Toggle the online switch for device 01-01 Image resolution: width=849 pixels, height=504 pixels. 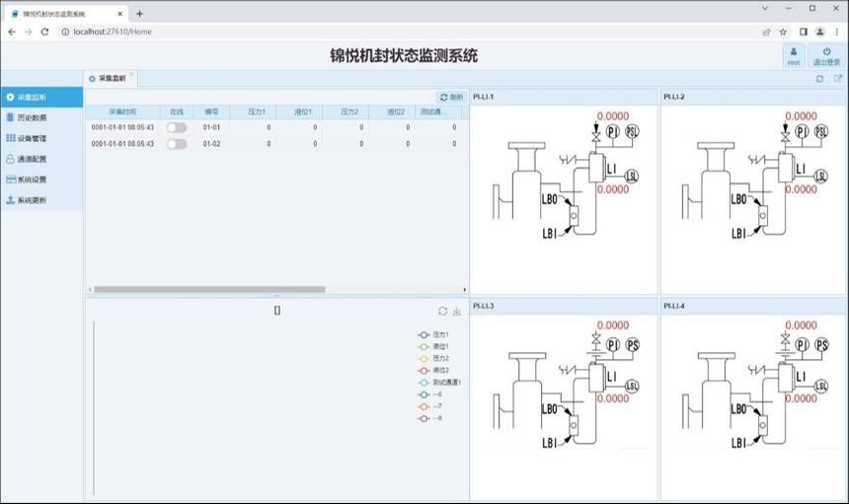click(x=177, y=127)
